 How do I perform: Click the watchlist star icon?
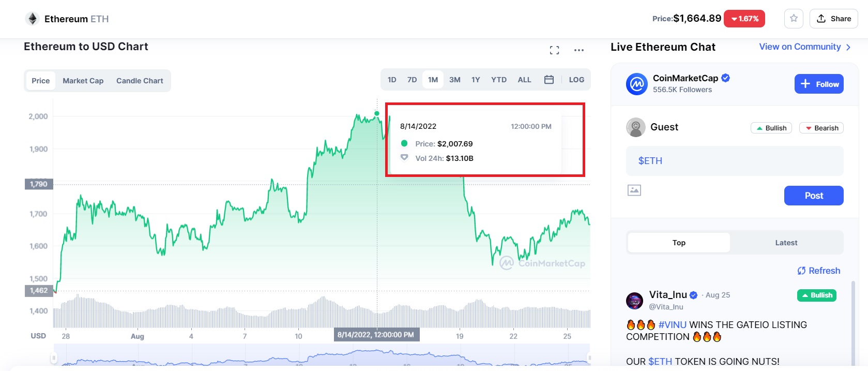(794, 19)
